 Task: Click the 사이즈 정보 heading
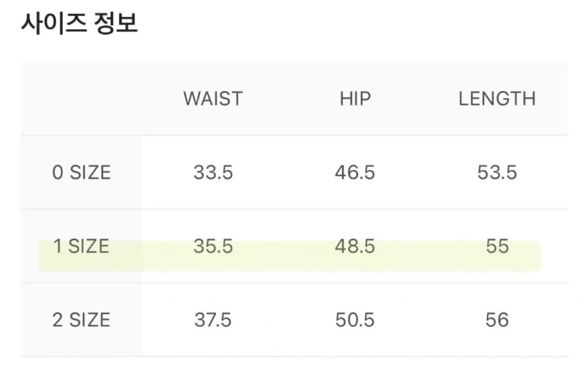(79, 23)
